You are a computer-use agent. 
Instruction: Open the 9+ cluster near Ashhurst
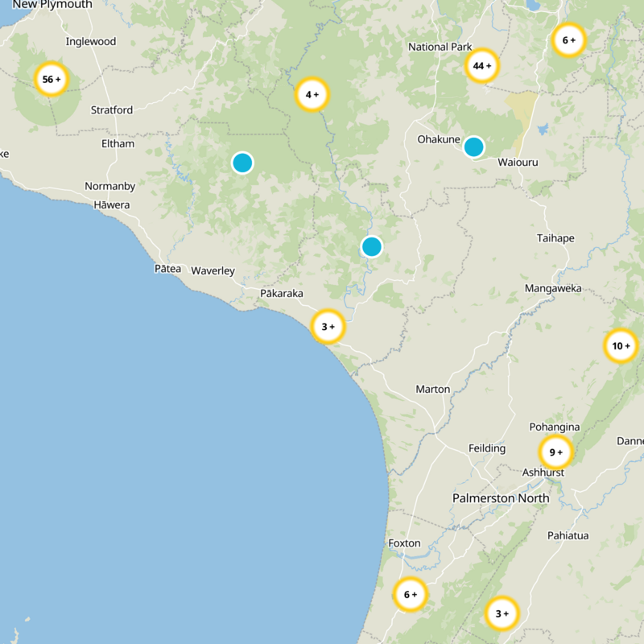555,452
